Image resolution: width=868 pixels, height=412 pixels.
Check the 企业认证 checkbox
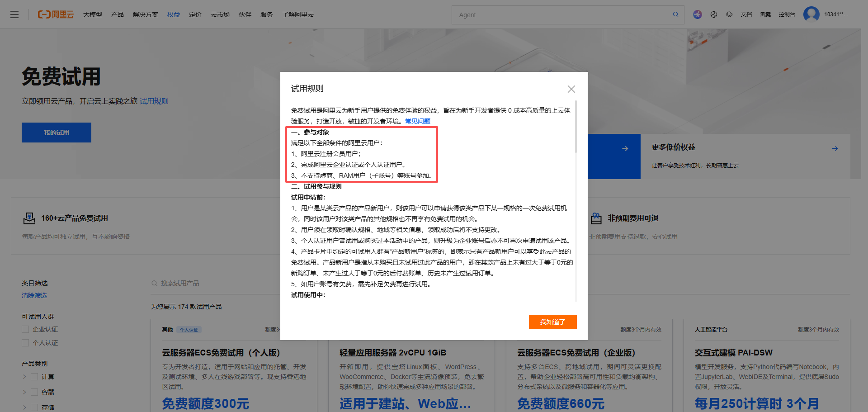click(x=25, y=329)
